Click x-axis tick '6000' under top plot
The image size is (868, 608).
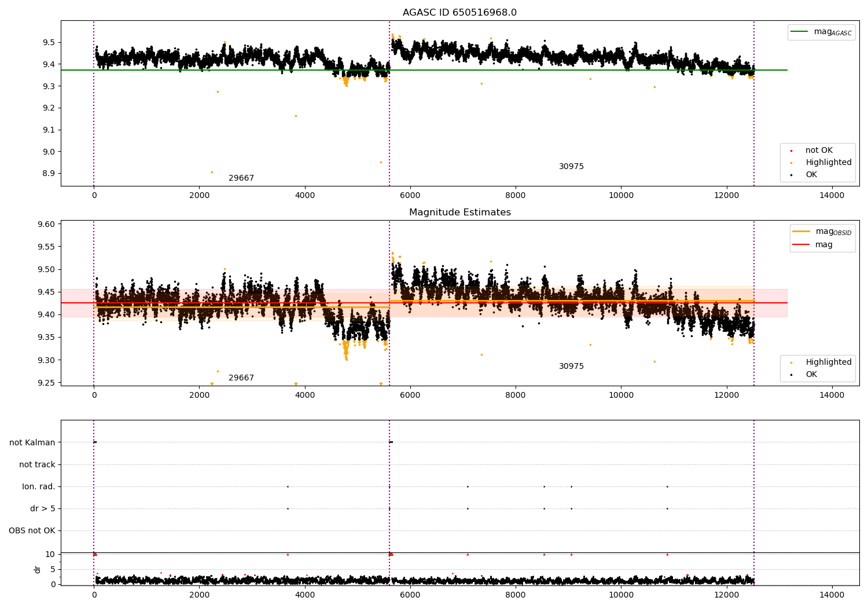[x=410, y=196]
